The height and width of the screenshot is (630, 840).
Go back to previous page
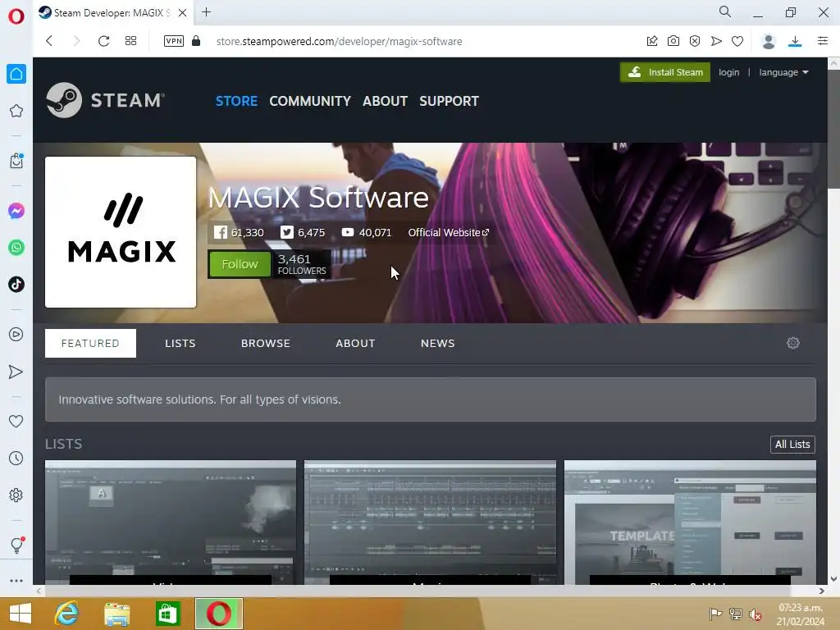(49, 41)
